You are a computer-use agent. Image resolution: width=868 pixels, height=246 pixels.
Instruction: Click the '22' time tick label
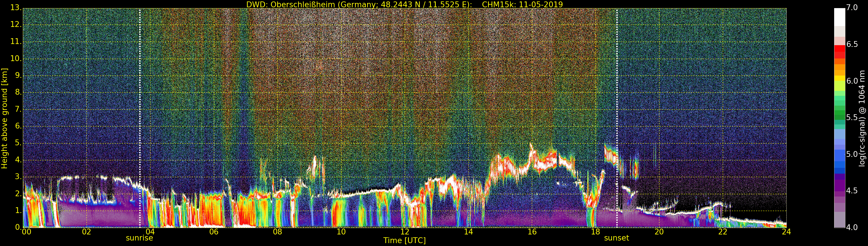click(723, 232)
